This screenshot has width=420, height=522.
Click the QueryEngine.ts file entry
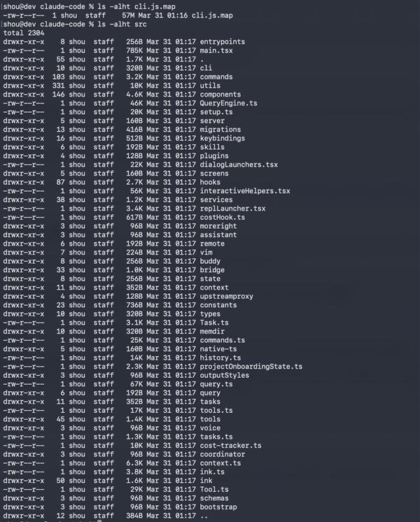(229, 103)
